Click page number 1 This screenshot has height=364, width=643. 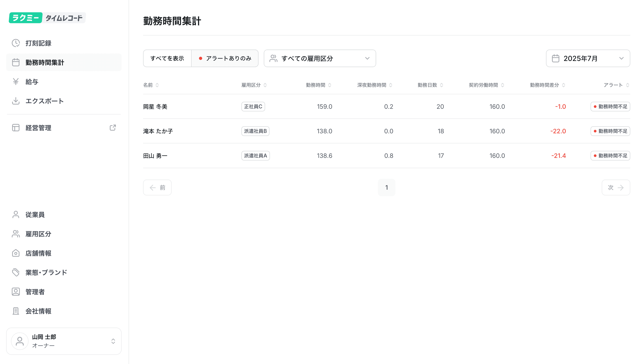(x=386, y=187)
